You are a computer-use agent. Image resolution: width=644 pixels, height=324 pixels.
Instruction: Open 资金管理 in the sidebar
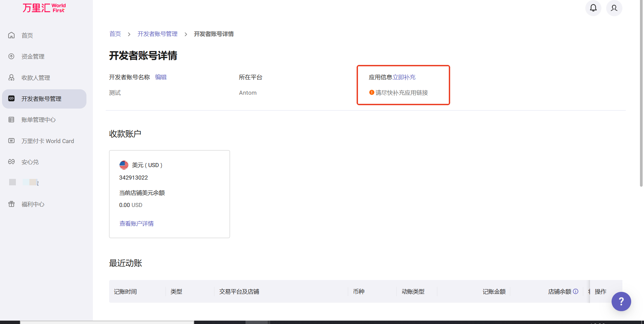(x=33, y=56)
